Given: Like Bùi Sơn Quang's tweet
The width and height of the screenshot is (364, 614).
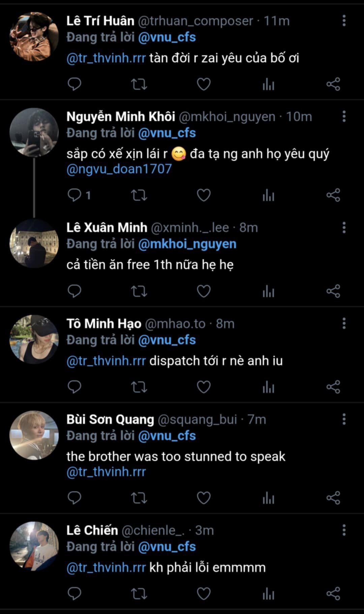Looking at the screenshot, I should pos(204,498).
